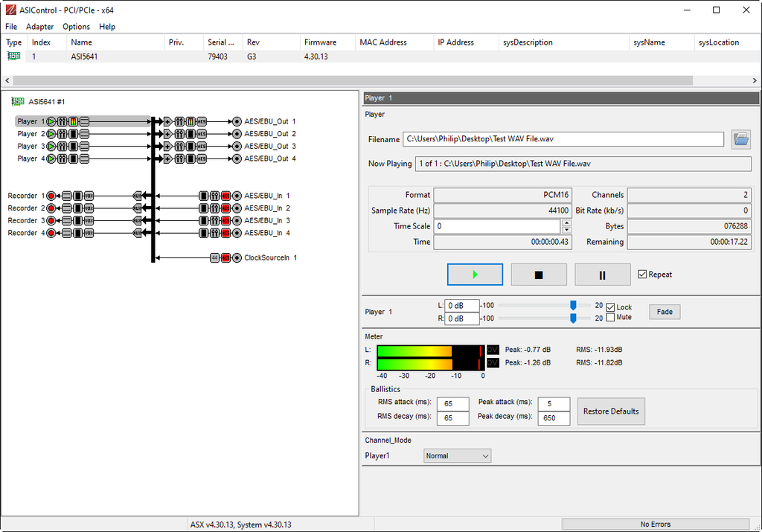The width and height of the screenshot is (762, 532).
Task: Uncheck the Lock checkbox for volume
Action: tap(610, 307)
